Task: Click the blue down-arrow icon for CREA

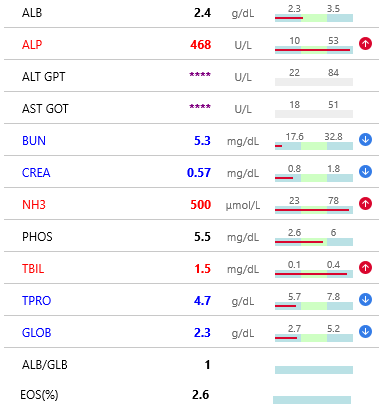Action: click(x=365, y=172)
